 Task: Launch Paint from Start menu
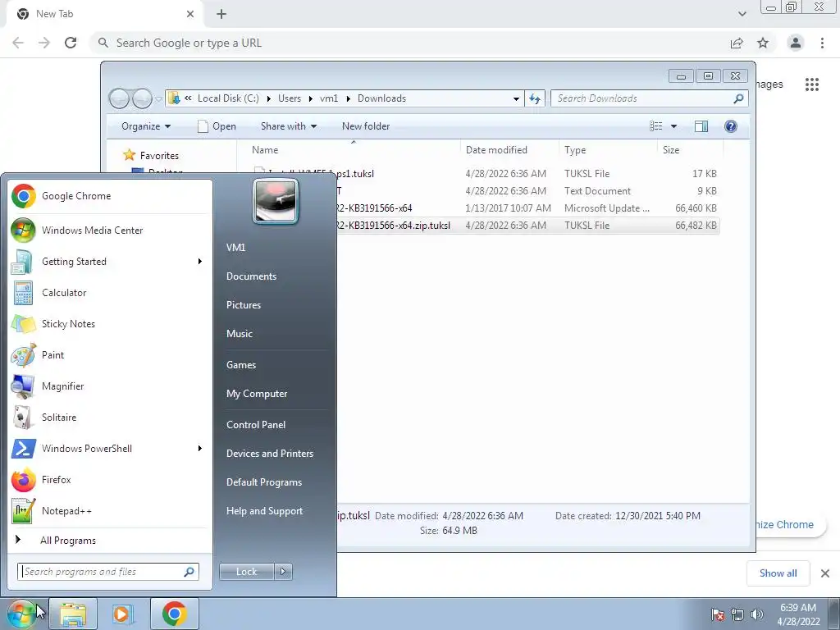110,354
